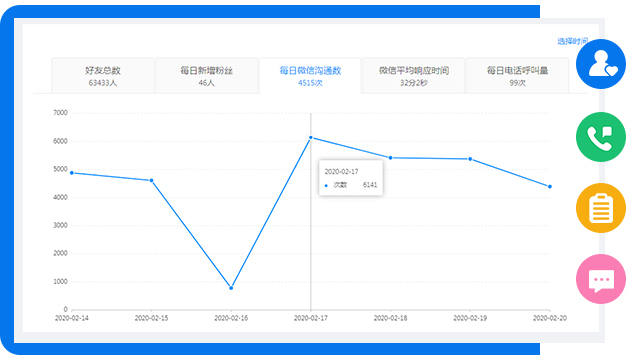View the 微信平均响应时间 tab
Screen dimensions: 630x360
click(414, 76)
